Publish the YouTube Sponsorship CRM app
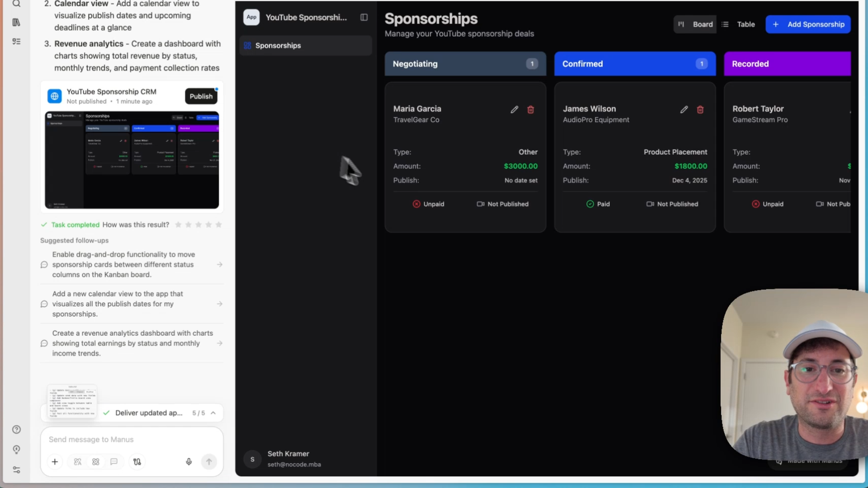The width and height of the screenshot is (868, 488). point(201,96)
